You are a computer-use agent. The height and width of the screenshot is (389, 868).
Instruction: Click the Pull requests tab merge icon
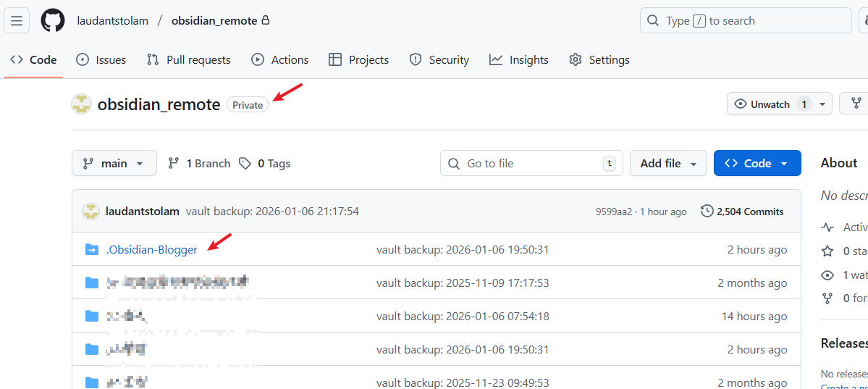pyautogui.click(x=153, y=60)
